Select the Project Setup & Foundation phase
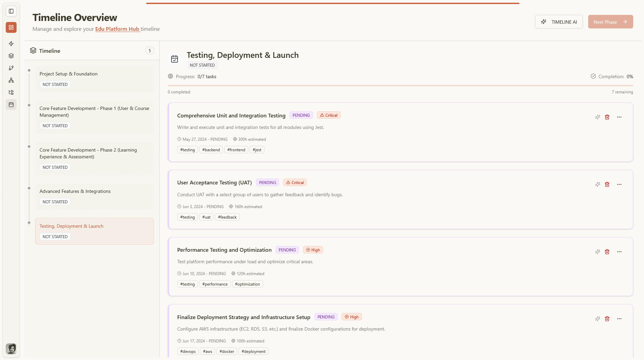The width and height of the screenshot is (644, 360). pos(95,79)
